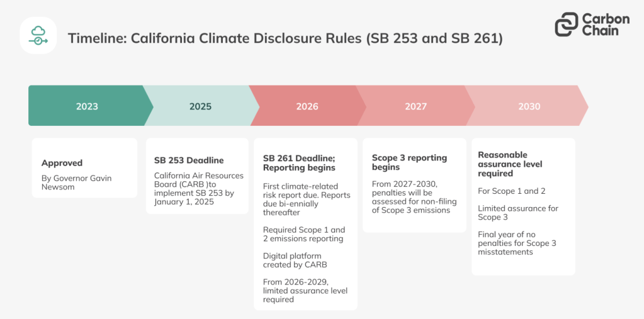
Task: Click 'Digital platform created by CARB' text
Action: point(295,260)
